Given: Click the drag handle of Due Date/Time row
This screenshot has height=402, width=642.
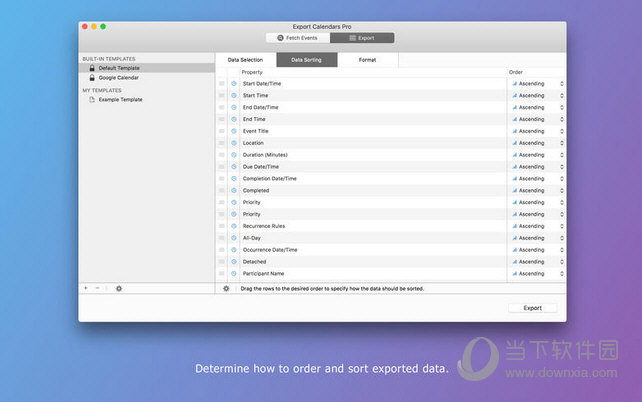Looking at the screenshot, I should (222, 167).
